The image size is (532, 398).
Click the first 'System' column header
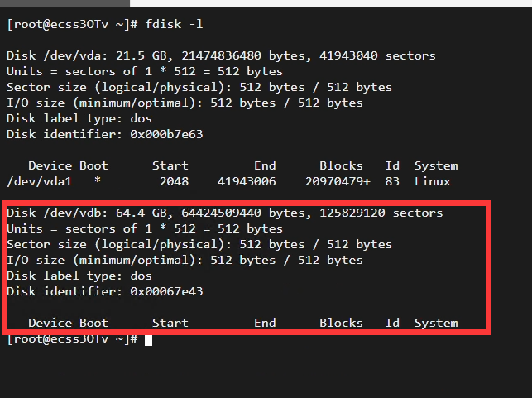pyautogui.click(x=436, y=166)
